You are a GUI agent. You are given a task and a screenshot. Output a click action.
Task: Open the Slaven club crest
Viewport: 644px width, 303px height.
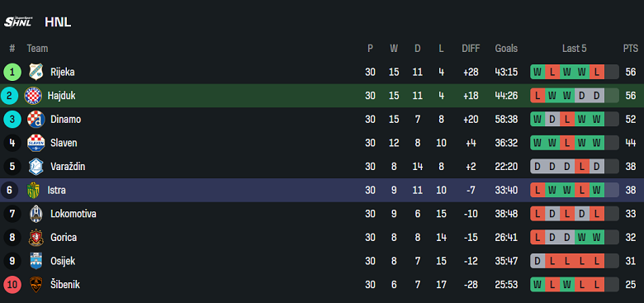[36, 143]
